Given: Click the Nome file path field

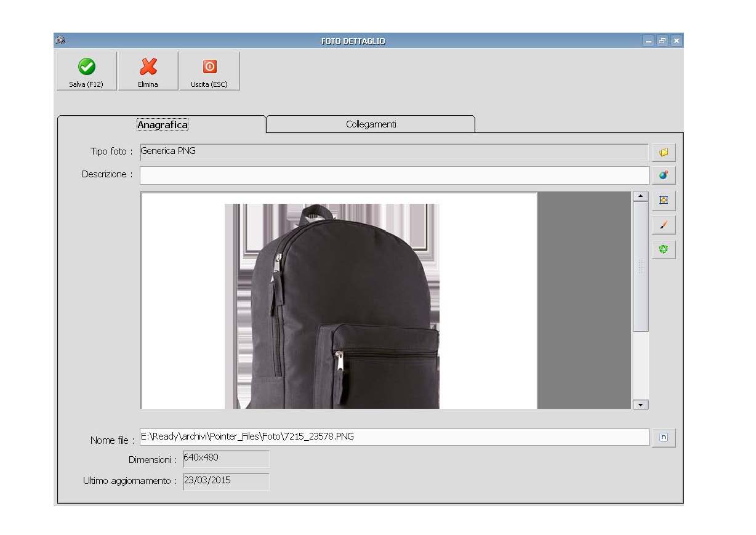Looking at the screenshot, I should click(x=394, y=437).
